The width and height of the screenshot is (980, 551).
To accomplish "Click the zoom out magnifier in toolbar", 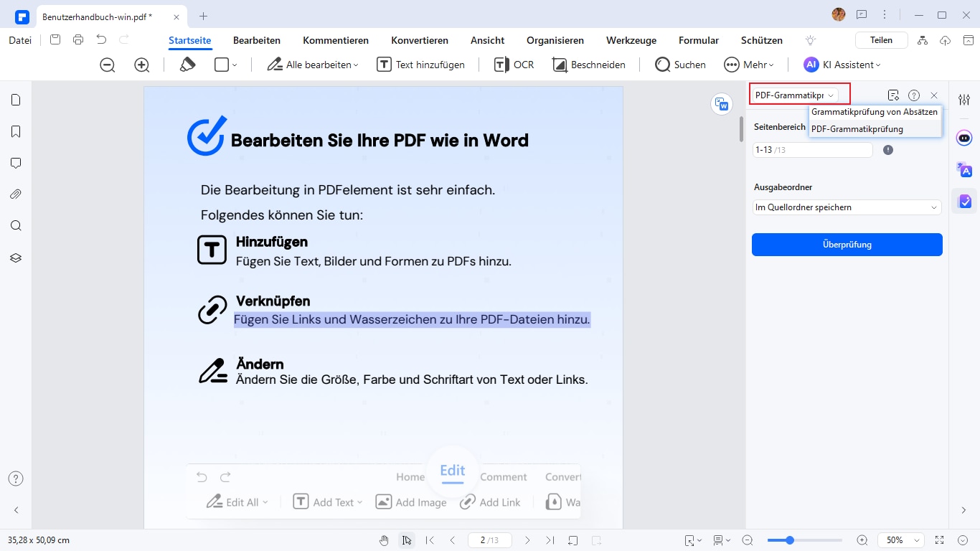I will (108, 65).
